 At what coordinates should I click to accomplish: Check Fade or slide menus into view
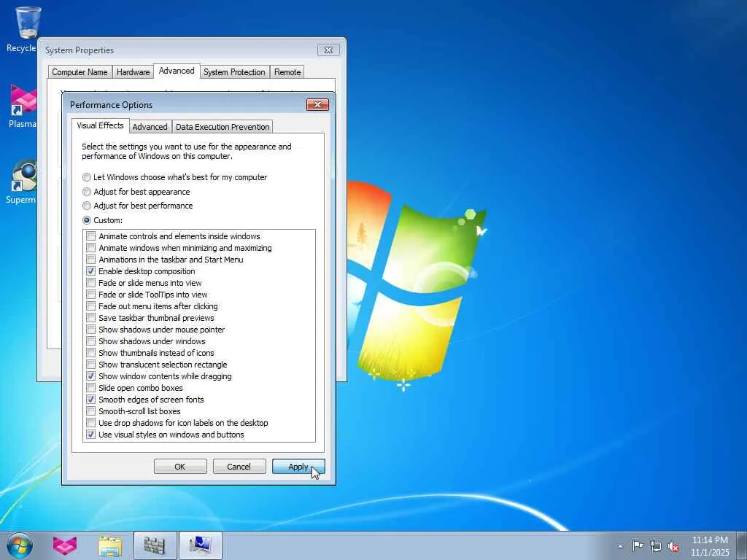click(x=91, y=283)
